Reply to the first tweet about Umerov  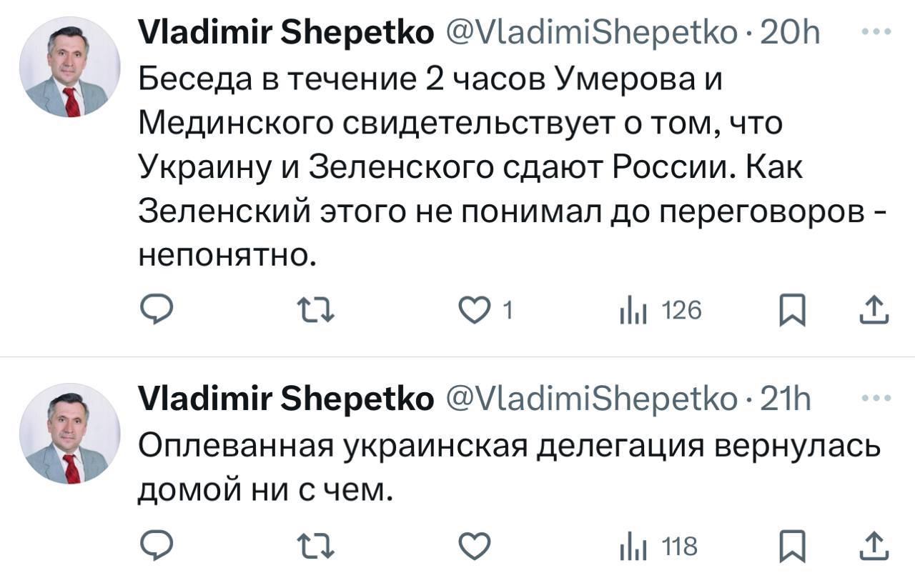click(155, 309)
